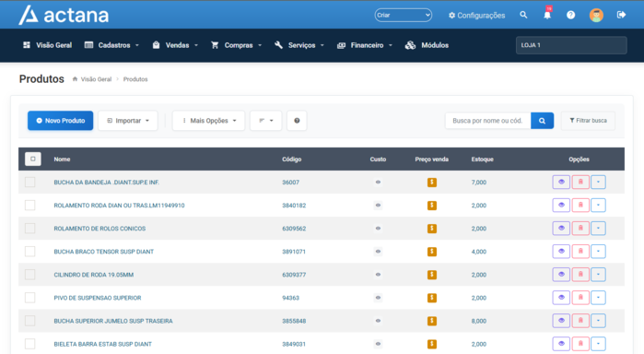
Task: Toggle the select-all checkbox in table header
Action: pos(33,159)
